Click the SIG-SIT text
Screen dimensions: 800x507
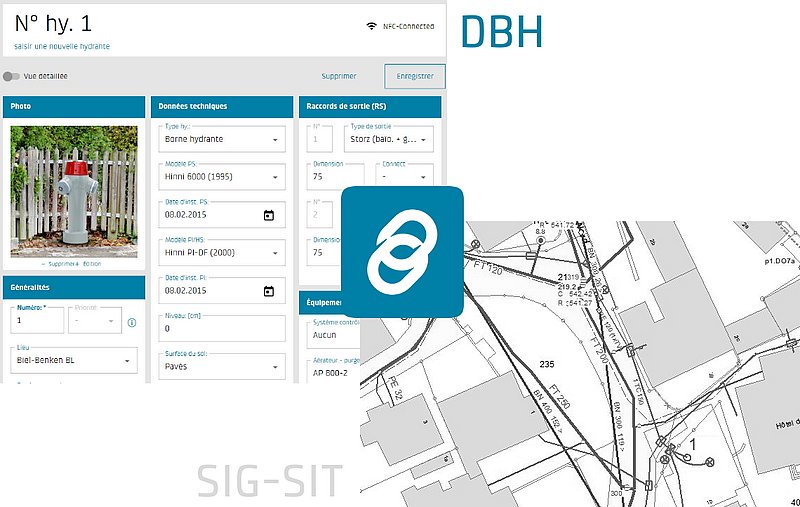[270, 480]
